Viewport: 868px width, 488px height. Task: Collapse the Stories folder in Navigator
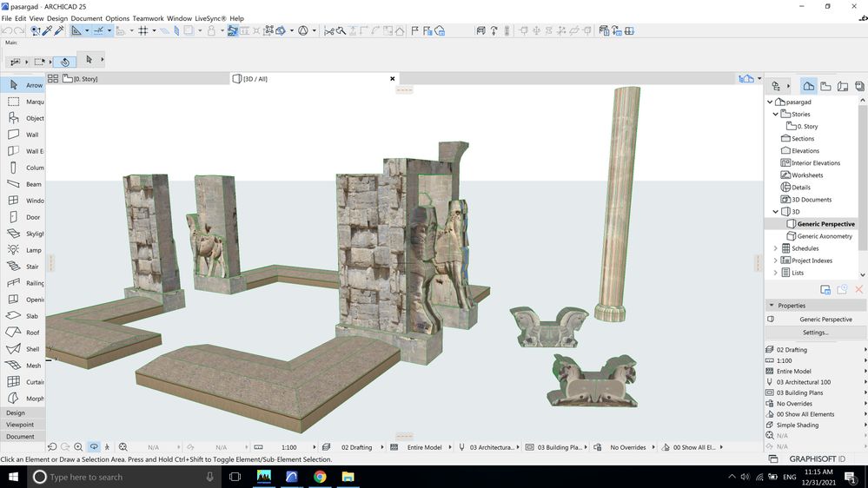pyautogui.click(x=776, y=114)
